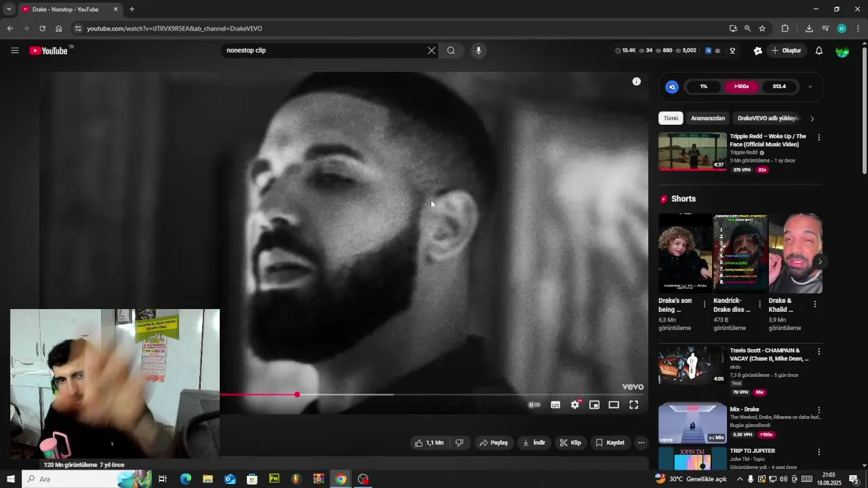Image resolution: width=868 pixels, height=488 pixels.
Task: Click the browser address bar URL
Action: coord(174,28)
